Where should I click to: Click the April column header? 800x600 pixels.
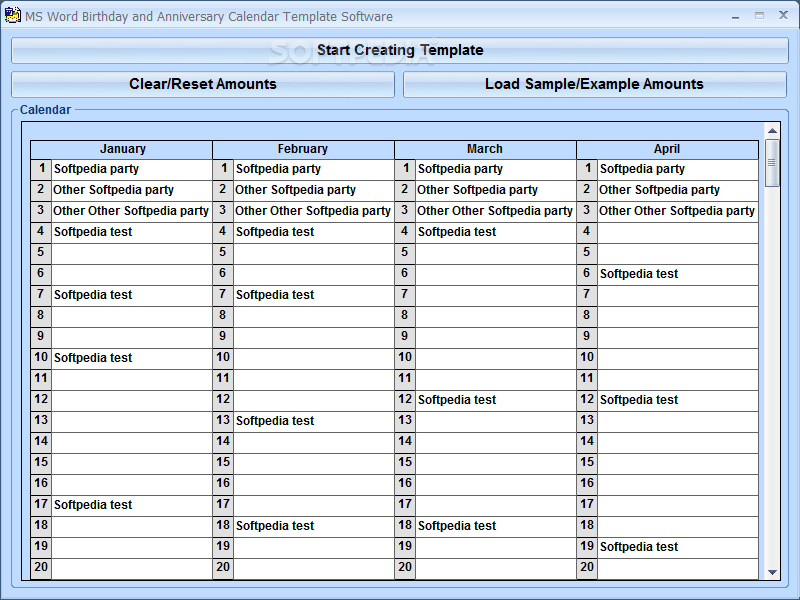667,149
